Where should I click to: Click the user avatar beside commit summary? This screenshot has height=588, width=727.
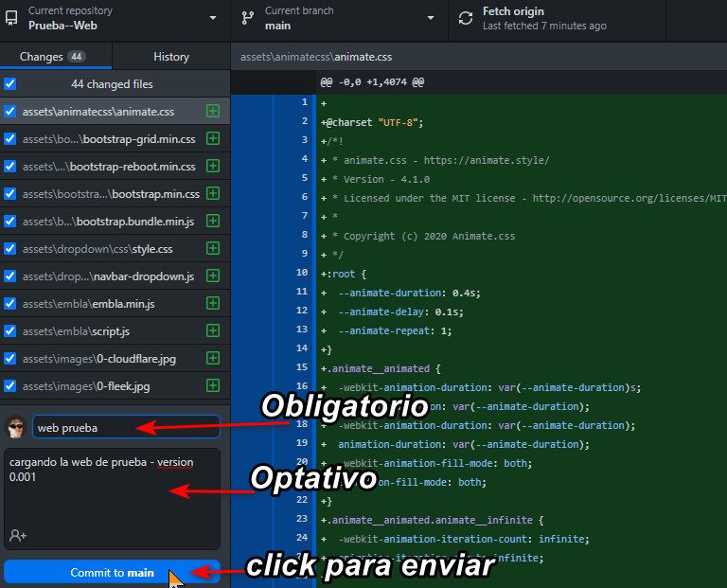click(16, 427)
